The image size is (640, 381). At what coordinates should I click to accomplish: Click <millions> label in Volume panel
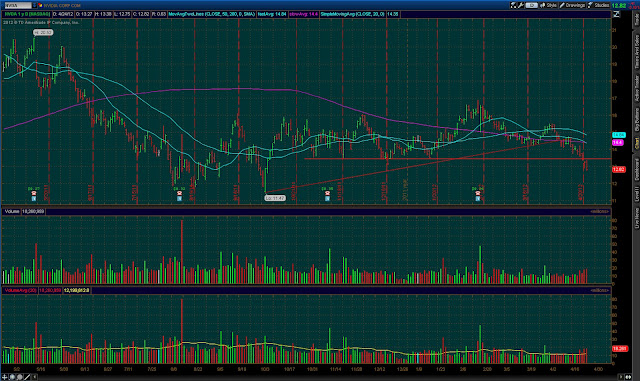(599, 212)
